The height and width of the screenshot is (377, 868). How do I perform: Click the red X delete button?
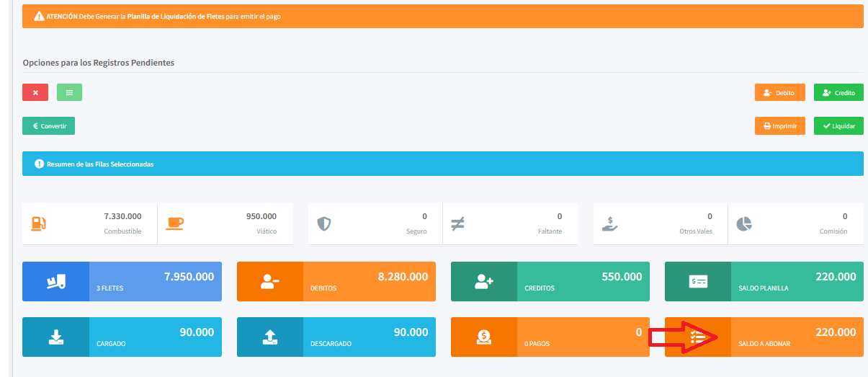[x=35, y=92]
